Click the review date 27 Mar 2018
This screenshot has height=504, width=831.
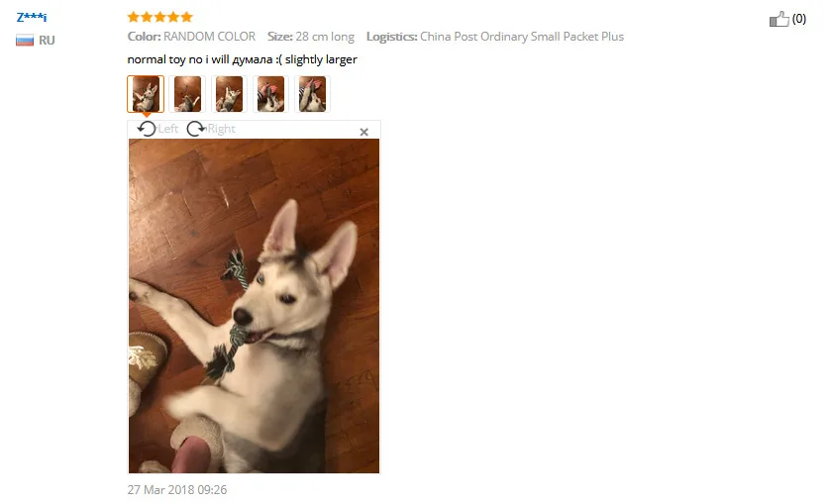177,490
